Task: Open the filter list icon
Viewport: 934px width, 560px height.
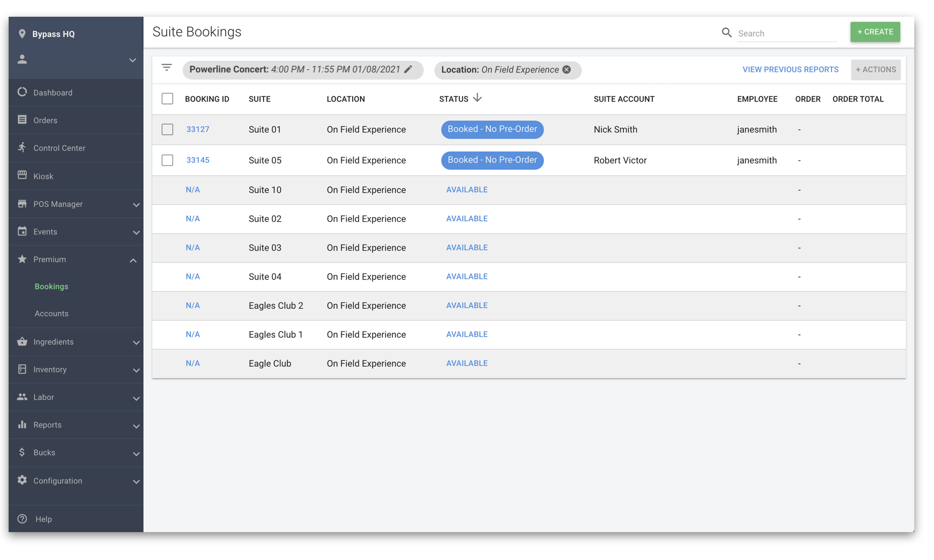Action: [166, 67]
